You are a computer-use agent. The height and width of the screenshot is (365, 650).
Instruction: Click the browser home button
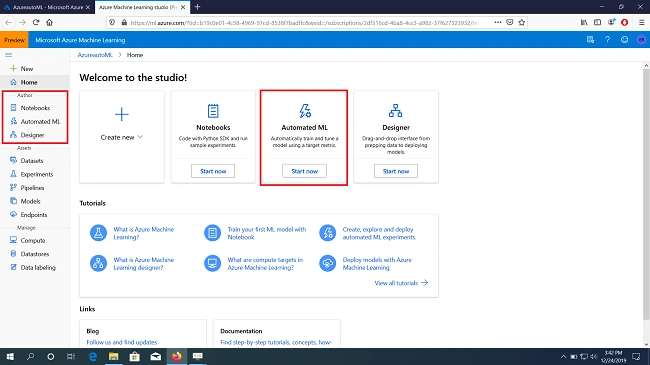click(49, 22)
